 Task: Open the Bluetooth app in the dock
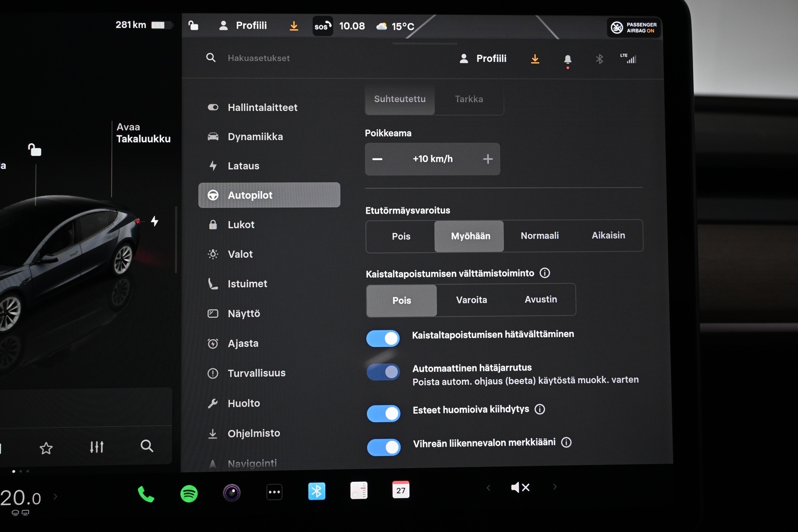pyautogui.click(x=316, y=491)
